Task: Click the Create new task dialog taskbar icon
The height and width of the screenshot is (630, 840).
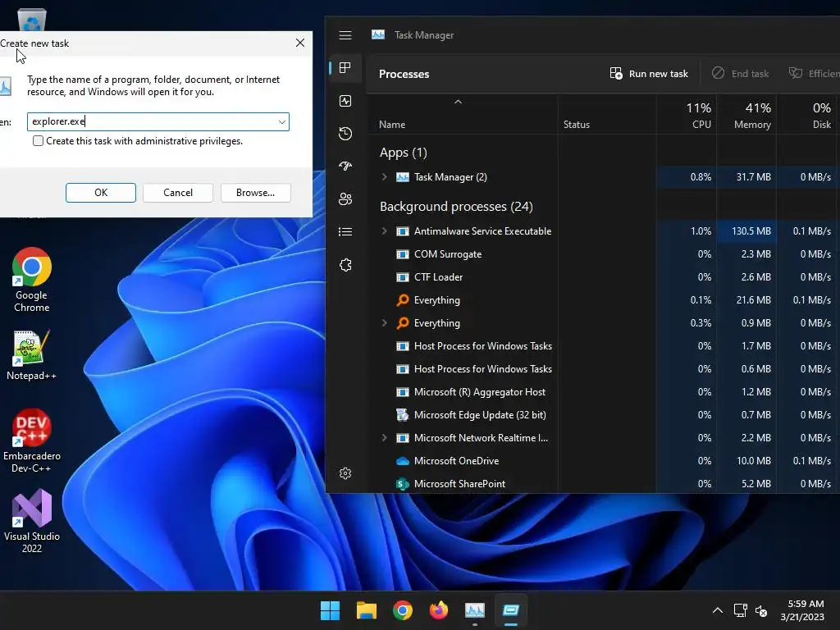Action: click(511, 610)
